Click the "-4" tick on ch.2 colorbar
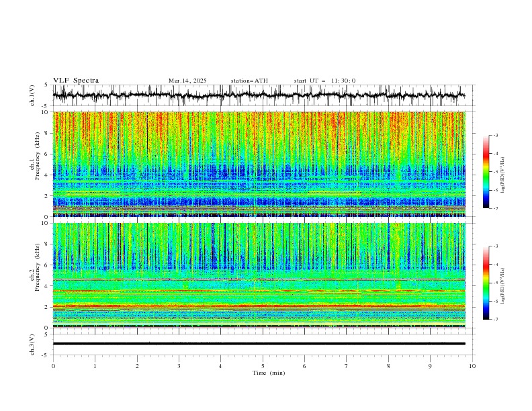Viewport: 532px width, 411px height. coord(495,265)
